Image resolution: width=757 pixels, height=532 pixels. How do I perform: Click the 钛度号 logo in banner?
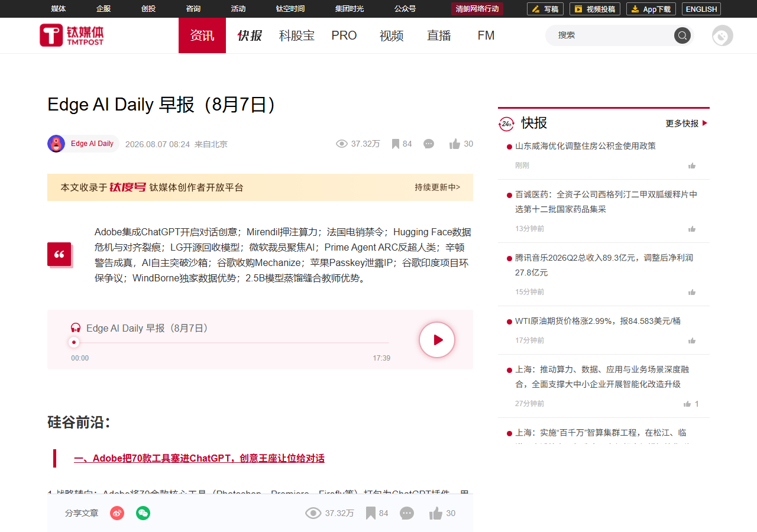(128, 187)
